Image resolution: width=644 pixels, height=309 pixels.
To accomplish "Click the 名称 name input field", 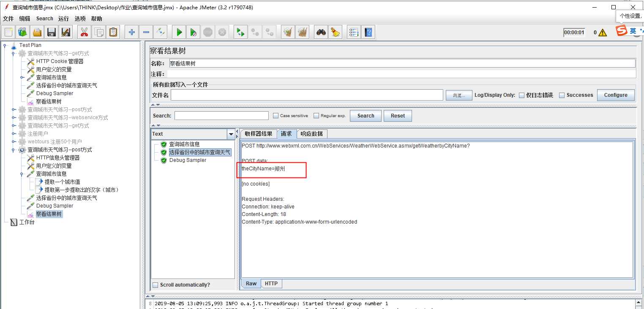I will coord(402,63).
